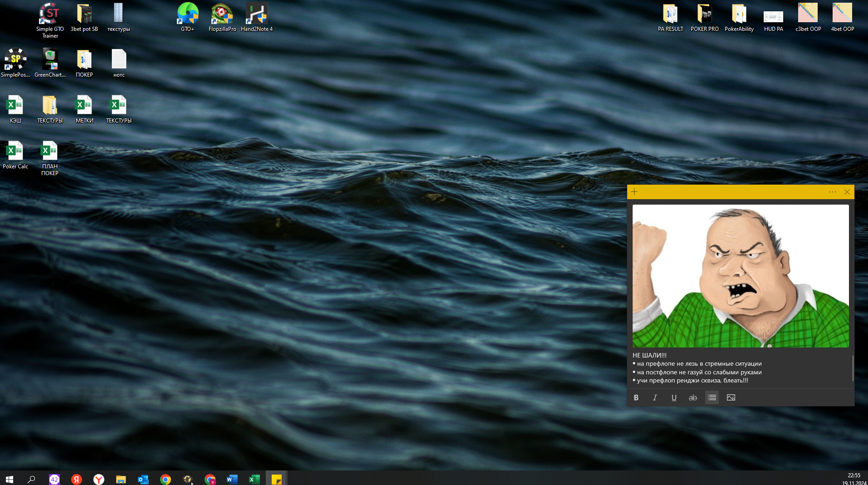Open the КЭШ Excel file
The height and width of the screenshot is (485, 868).
[x=15, y=109]
